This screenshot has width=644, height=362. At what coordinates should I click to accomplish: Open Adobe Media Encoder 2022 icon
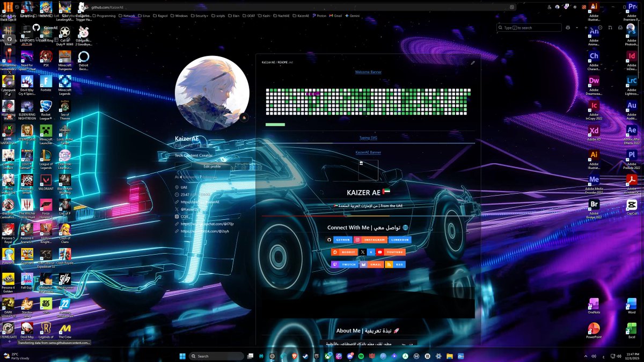[594, 183]
